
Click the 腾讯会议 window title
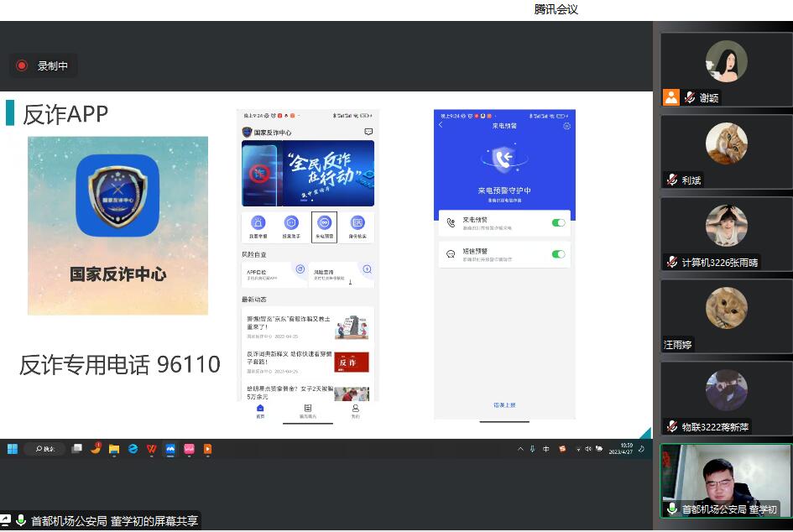coord(556,9)
